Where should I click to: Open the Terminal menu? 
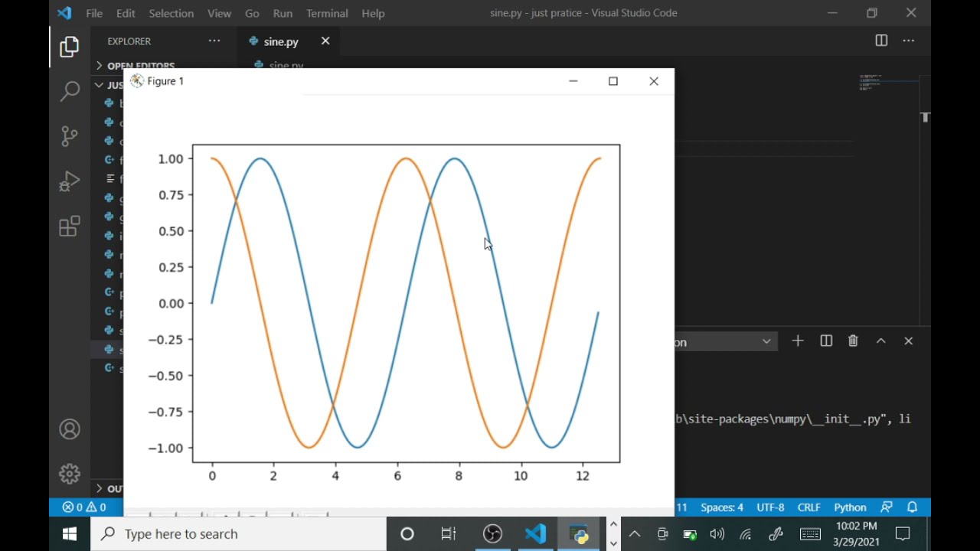pos(327,13)
